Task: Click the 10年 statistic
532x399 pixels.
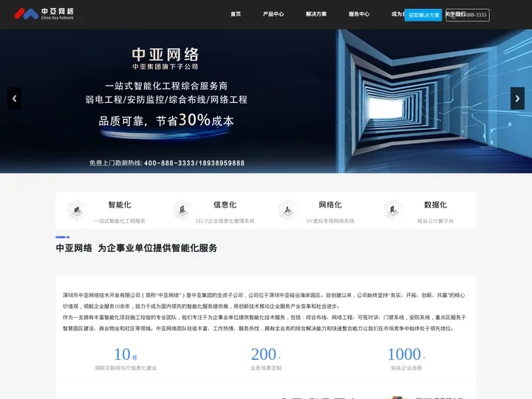Action: (126, 354)
